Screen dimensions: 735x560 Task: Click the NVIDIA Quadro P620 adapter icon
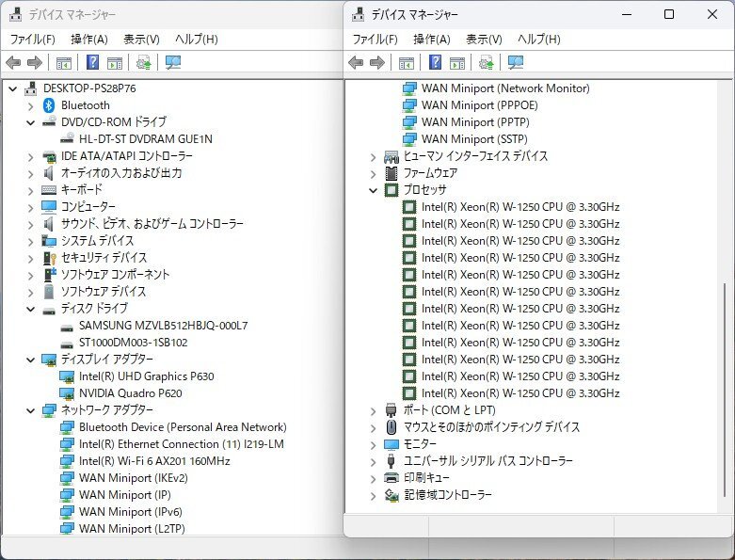coord(67,393)
